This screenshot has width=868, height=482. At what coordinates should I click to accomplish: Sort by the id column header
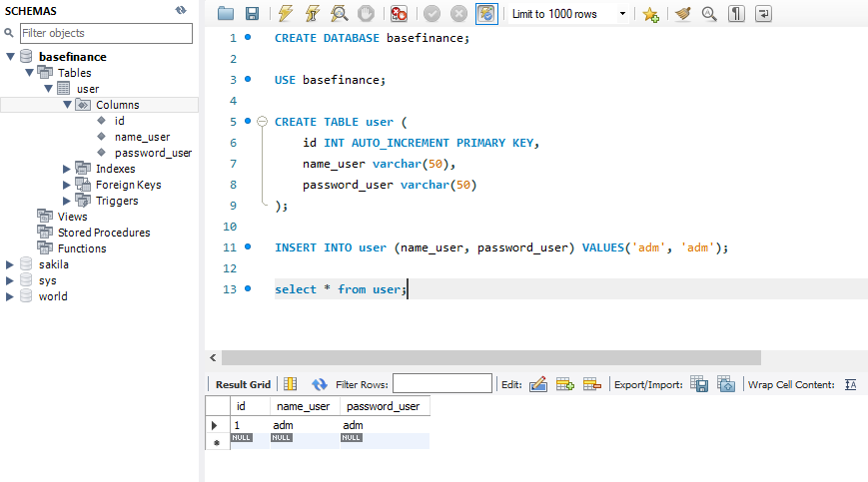251,406
